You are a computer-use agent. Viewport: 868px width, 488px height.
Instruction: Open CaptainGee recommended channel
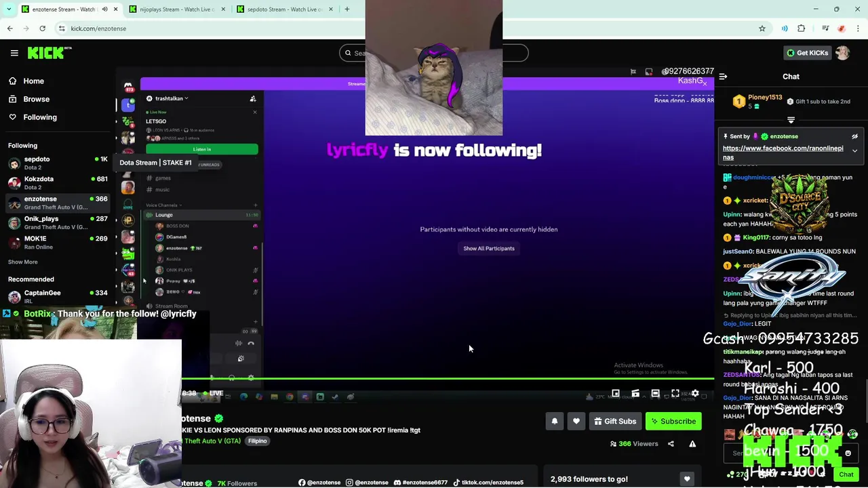[58, 296]
